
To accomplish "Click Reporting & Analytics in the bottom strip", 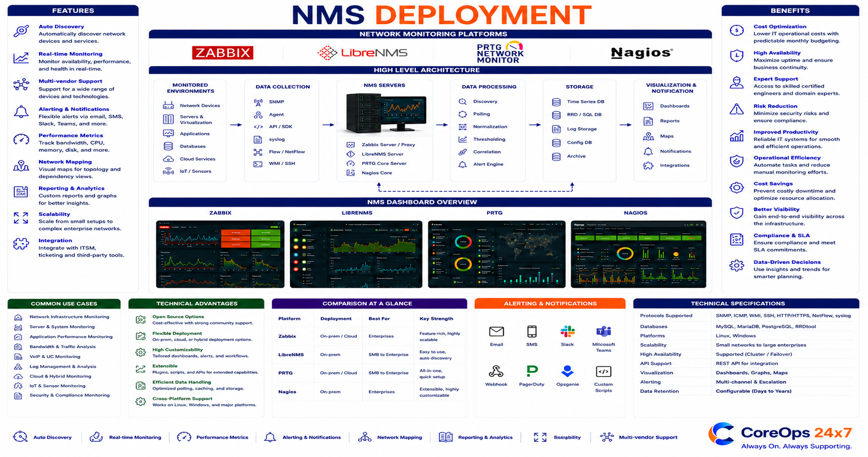I will pos(476,437).
